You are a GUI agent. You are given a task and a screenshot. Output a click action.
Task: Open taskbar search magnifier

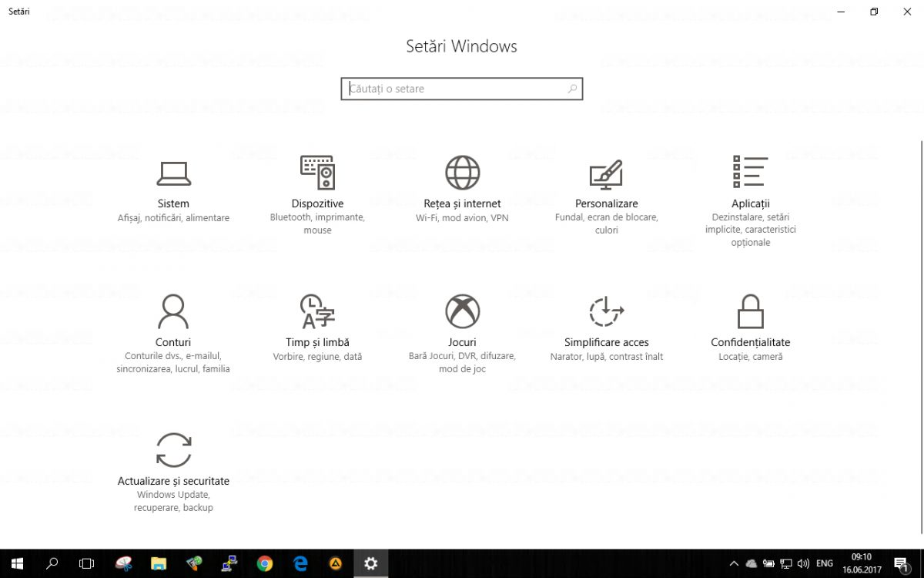[52, 563]
